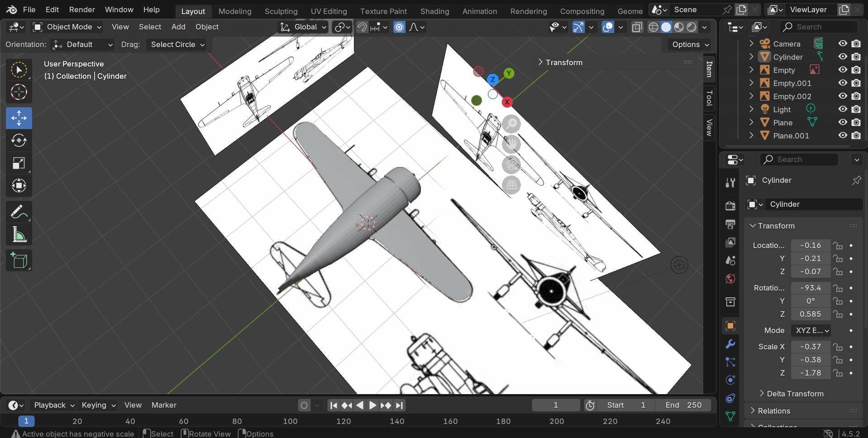The height and width of the screenshot is (438, 868).
Task: Select the Transform tool
Action: tap(19, 186)
